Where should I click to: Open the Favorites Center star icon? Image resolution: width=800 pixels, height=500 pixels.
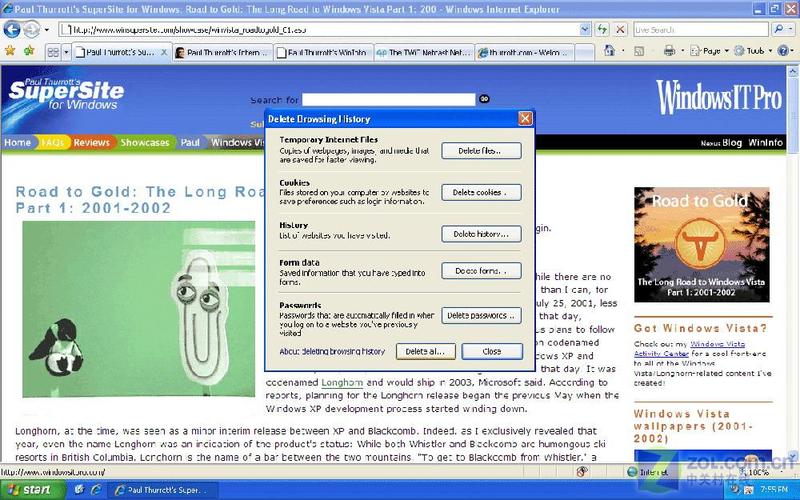(x=10, y=51)
